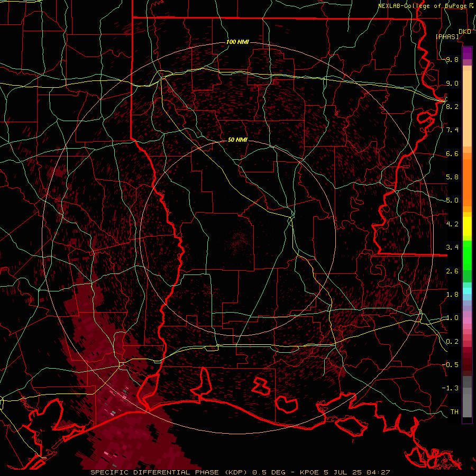
Task: Click the 8.2 value on the scale
Action: (452, 106)
